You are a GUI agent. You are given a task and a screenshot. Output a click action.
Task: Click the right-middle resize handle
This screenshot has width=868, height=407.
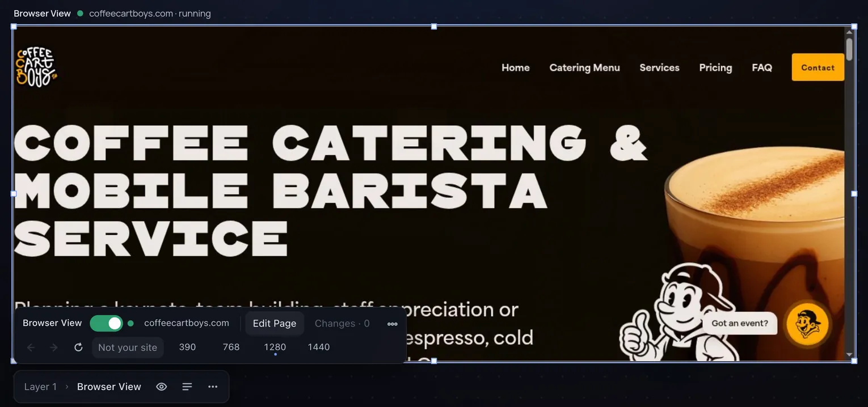point(854,194)
